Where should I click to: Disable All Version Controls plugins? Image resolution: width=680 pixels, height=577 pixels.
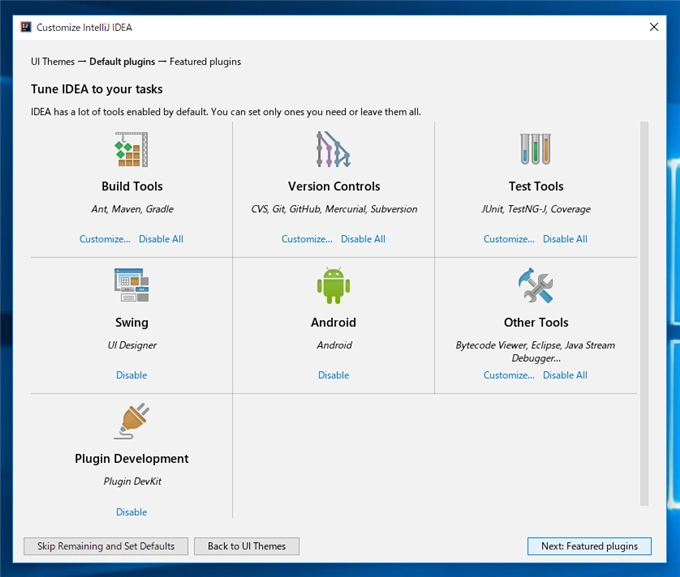tap(363, 239)
